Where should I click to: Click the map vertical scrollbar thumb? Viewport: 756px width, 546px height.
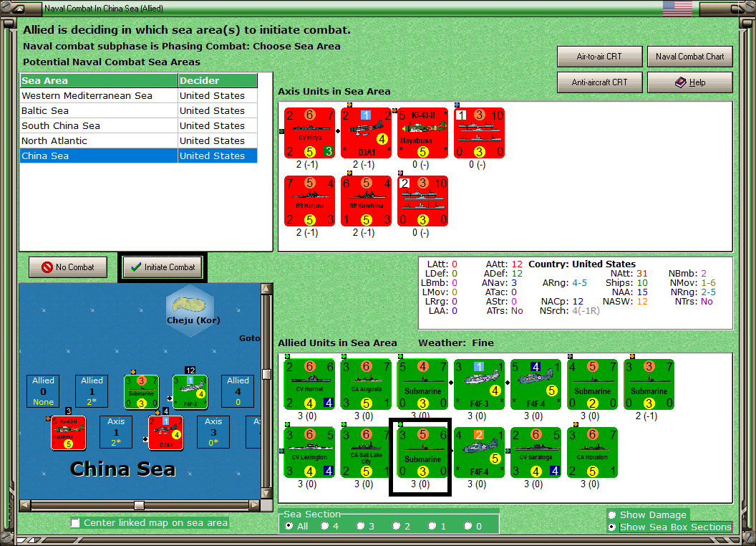click(x=266, y=374)
